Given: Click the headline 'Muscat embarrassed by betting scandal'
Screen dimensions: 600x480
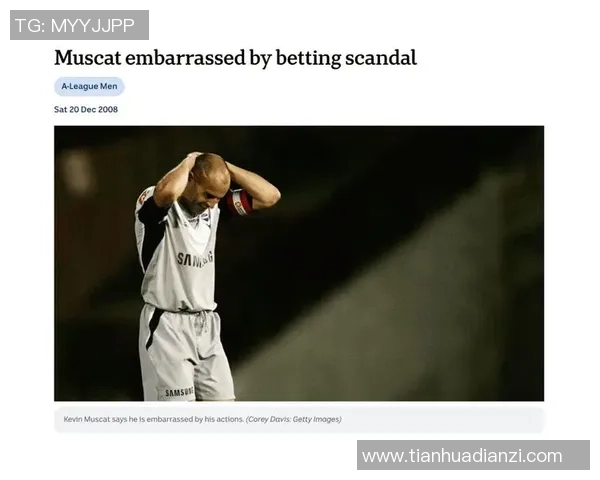Looking at the screenshot, I should [235, 58].
